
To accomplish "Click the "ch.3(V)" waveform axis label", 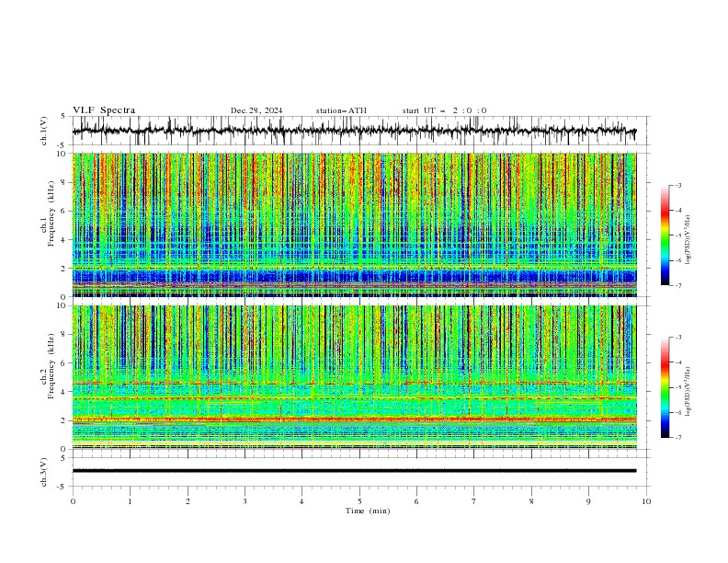I will coord(44,472).
